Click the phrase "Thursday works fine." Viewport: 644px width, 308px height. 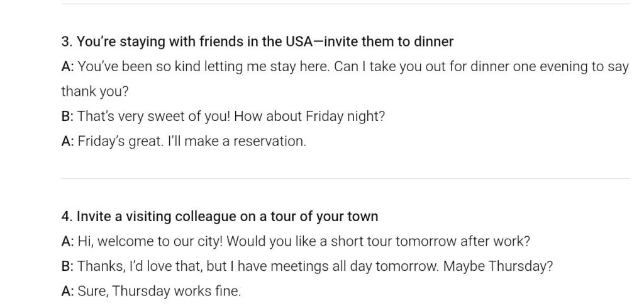[x=176, y=291]
